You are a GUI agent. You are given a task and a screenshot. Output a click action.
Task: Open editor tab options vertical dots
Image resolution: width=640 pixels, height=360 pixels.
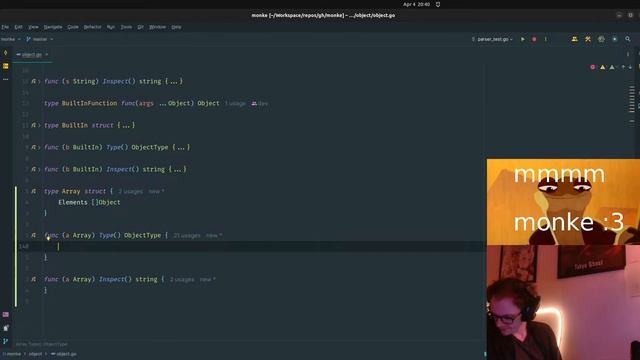[628, 54]
